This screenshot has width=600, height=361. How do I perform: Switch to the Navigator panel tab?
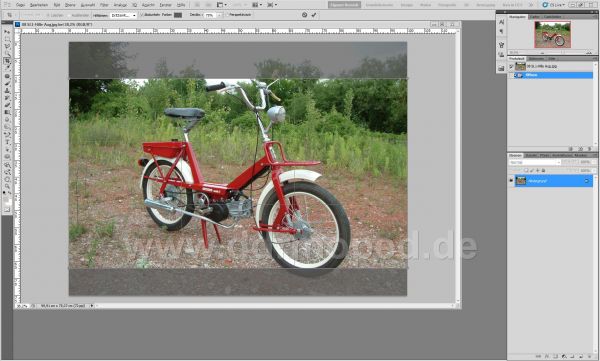tap(517, 17)
